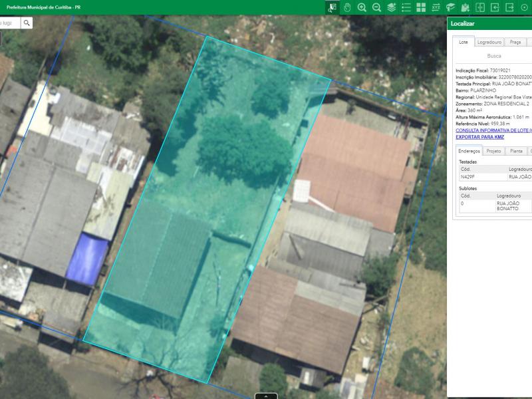This screenshot has width=532, height=399.
Task: Expand the bottom panel arrow handle
Action: [x=266, y=396]
